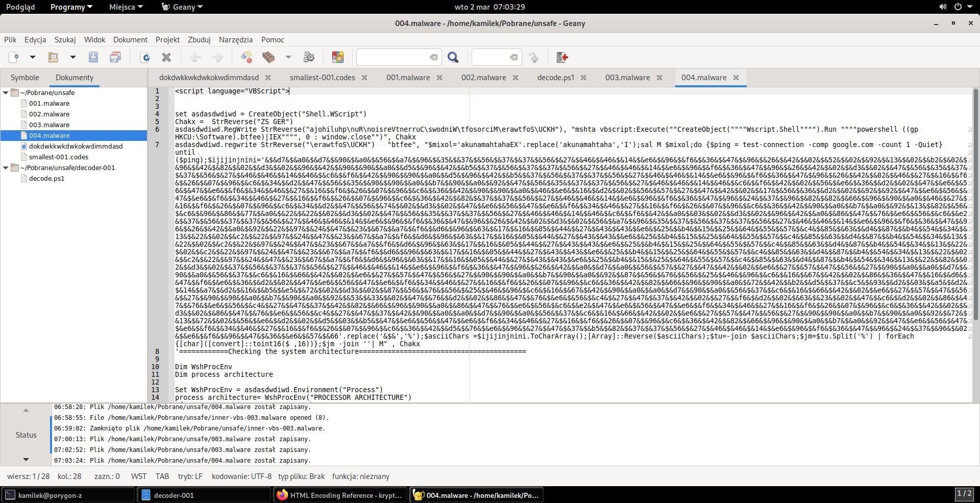Navigate back with the toolbar arrow
Image resolution: width=980 pixels, height=503 pixels.
[195, 57]
